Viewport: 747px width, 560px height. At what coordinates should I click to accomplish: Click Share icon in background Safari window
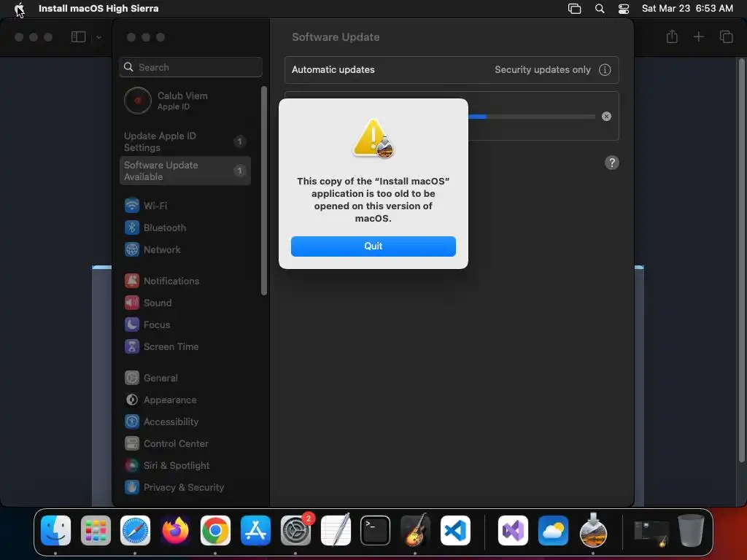(672, 36)
